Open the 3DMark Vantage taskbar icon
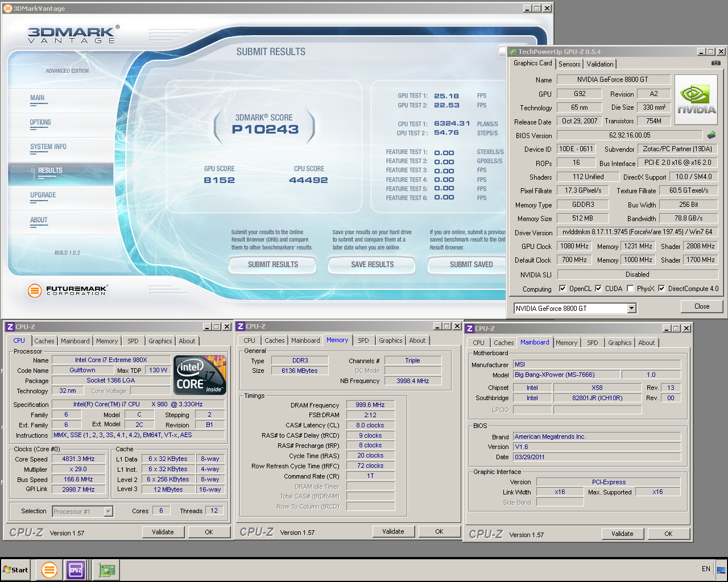728x582 pixels. coord(49,569)
